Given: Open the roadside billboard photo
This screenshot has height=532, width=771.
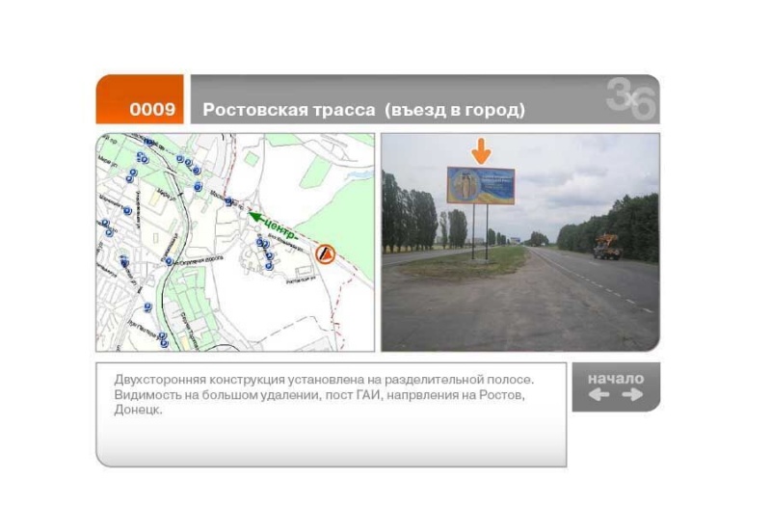Looking at the screenshot, I should pyautogui.click(x=520, y=289).
